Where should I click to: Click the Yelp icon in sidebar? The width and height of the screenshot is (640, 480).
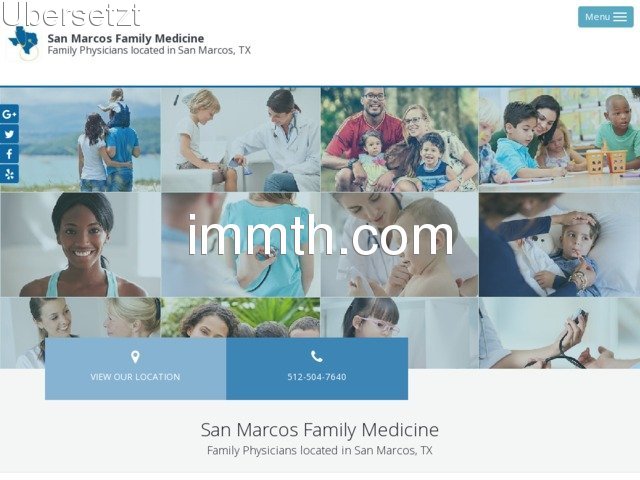tap(9, 174)
